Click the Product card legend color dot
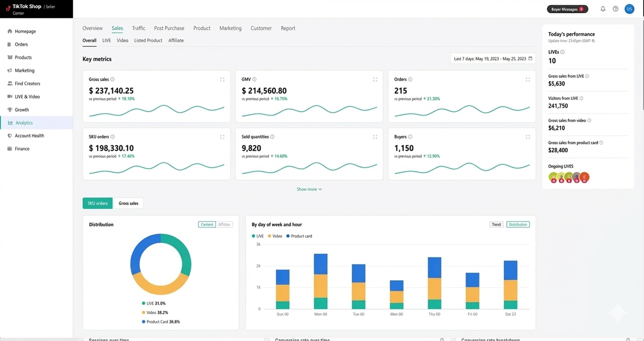 tap(288, 236)
